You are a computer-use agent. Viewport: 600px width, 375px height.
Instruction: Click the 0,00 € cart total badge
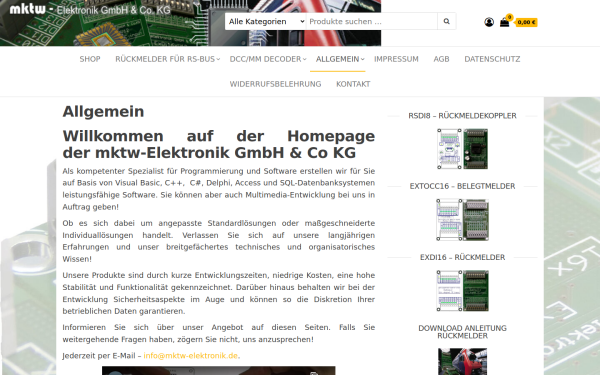click(x=526, y=23)
